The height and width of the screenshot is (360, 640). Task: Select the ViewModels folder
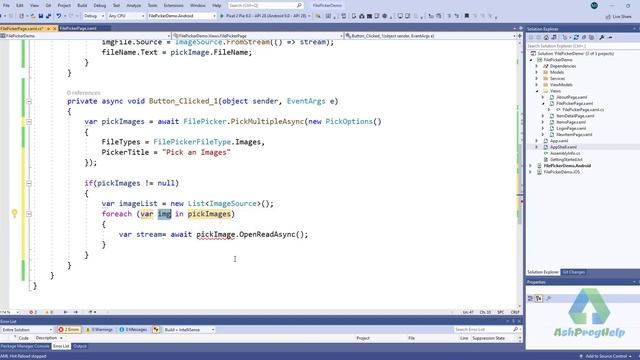point(561,84)
